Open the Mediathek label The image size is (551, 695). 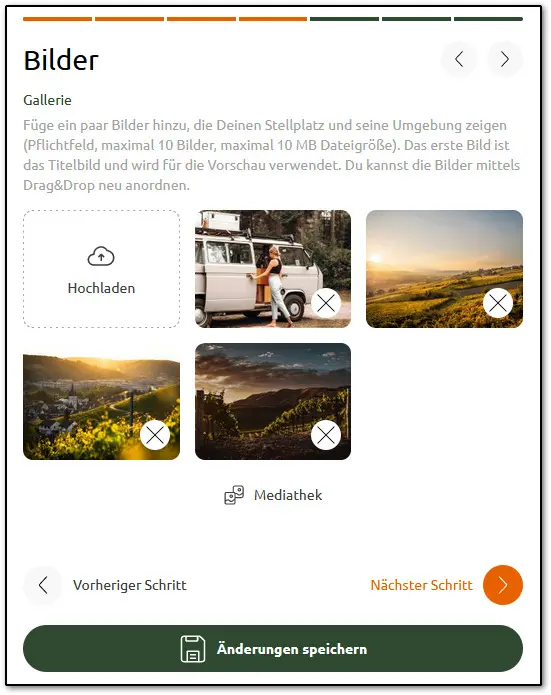[x=288, y=495]
